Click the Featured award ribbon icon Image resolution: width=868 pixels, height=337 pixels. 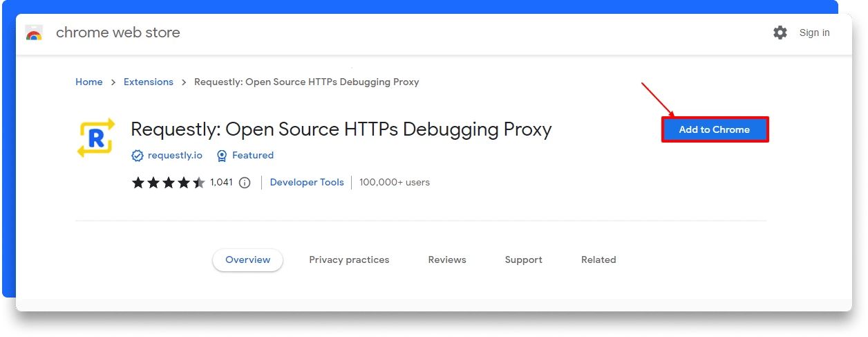(222, 156)
